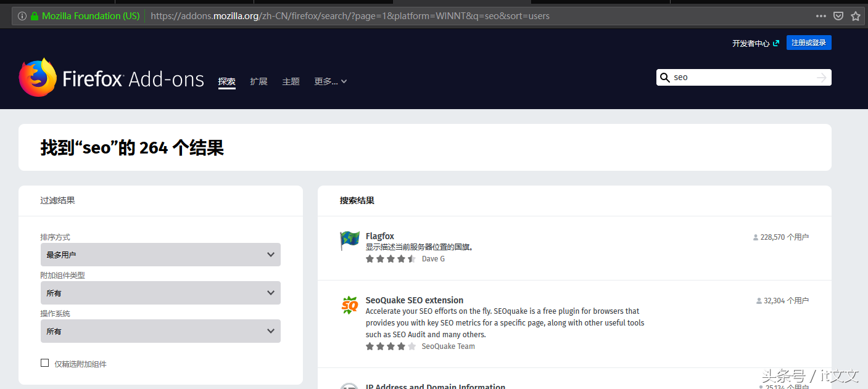Click 32,304 个用户 count text
Screen dimensions: 868x389
787,301
